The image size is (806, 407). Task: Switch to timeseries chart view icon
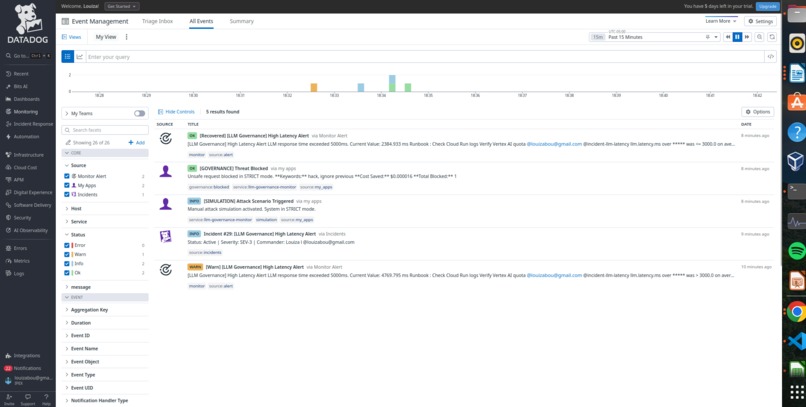tap(80, 57)
